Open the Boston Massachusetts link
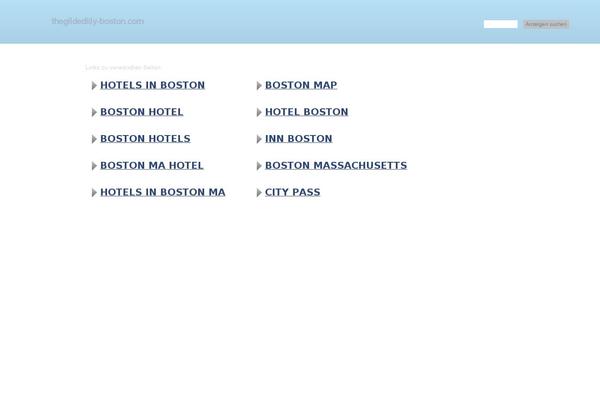Viewport: 600px width, 400px height. point(335,166)
